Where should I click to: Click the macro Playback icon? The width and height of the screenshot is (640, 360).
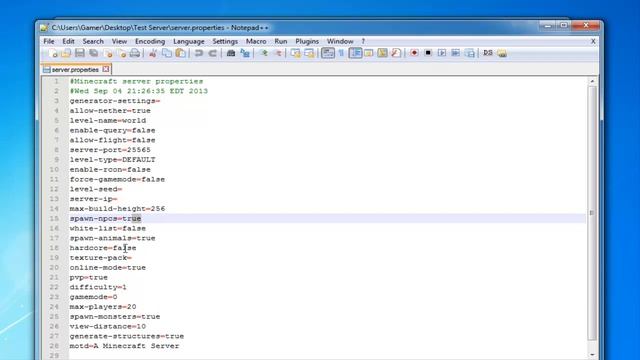point(442,53)
